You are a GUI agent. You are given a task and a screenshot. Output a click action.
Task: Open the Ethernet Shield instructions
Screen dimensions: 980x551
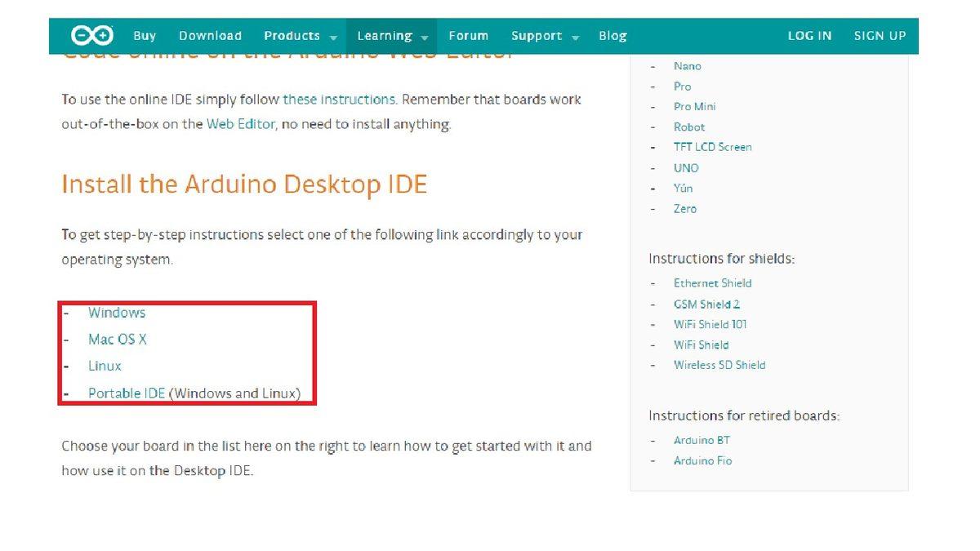(x=712, y=283)
